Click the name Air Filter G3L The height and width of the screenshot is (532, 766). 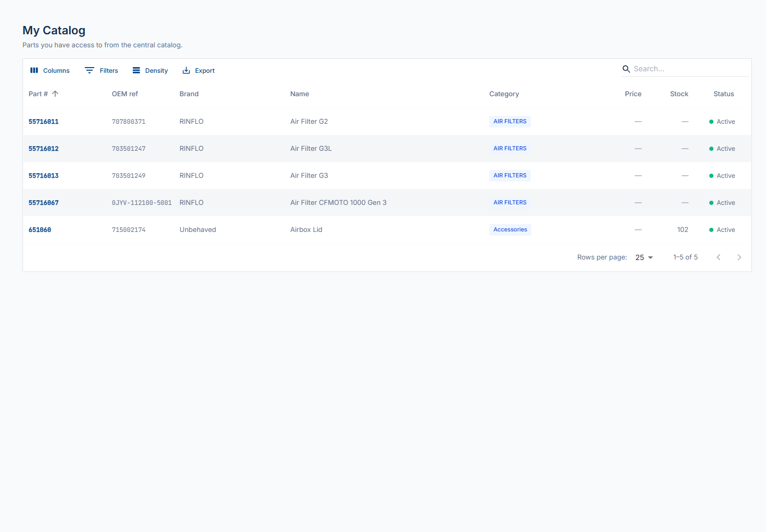point(311,148)
